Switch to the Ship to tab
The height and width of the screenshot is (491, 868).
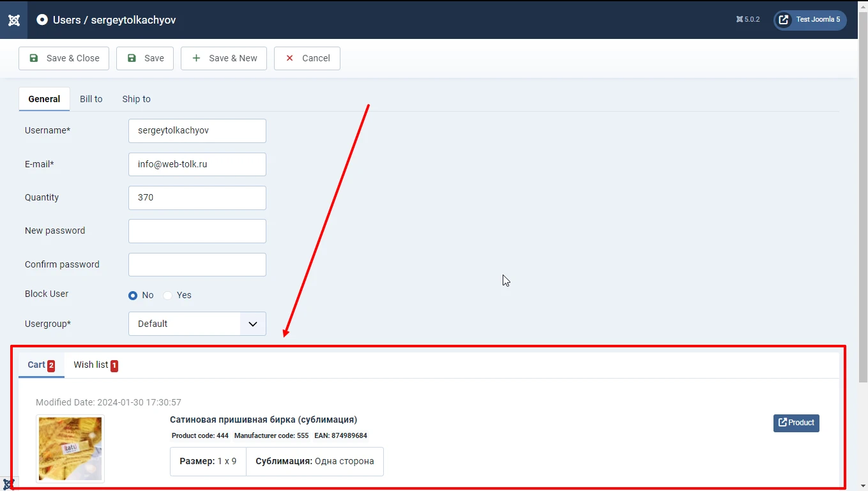[x=137, y=99]
